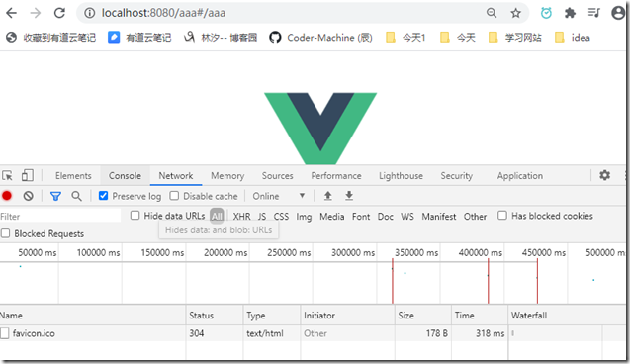Filter requests by All
This screenshot has width=630, height=364.
[x=217, y=217]
